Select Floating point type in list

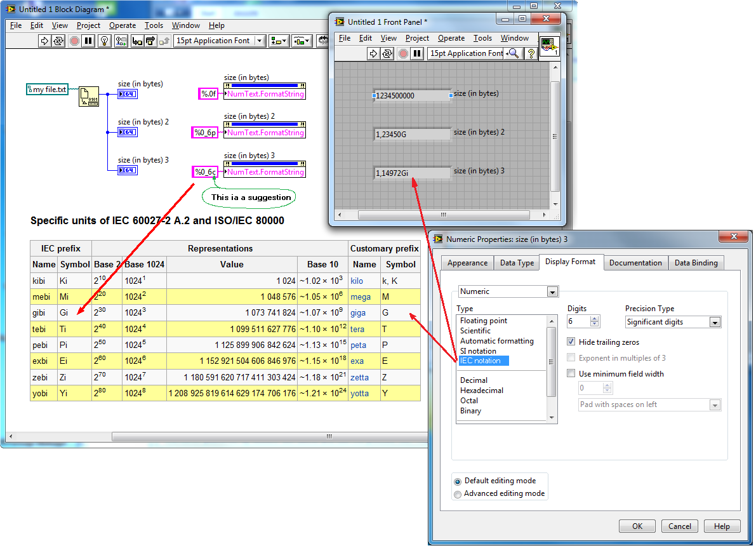click(x=484, y=321)
